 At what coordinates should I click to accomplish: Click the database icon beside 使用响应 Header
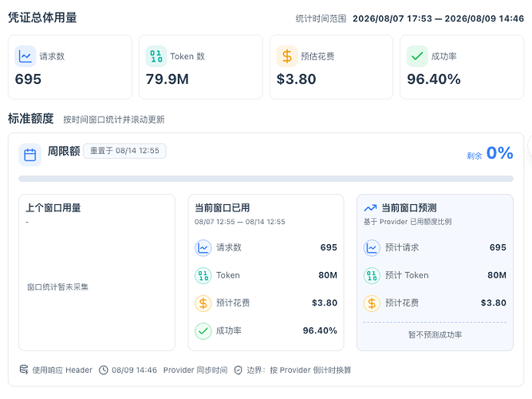coord(24,369)
